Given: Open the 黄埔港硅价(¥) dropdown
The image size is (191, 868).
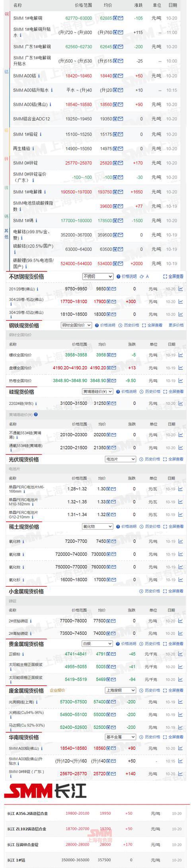Looking at the screenshot, I should 97,392.
